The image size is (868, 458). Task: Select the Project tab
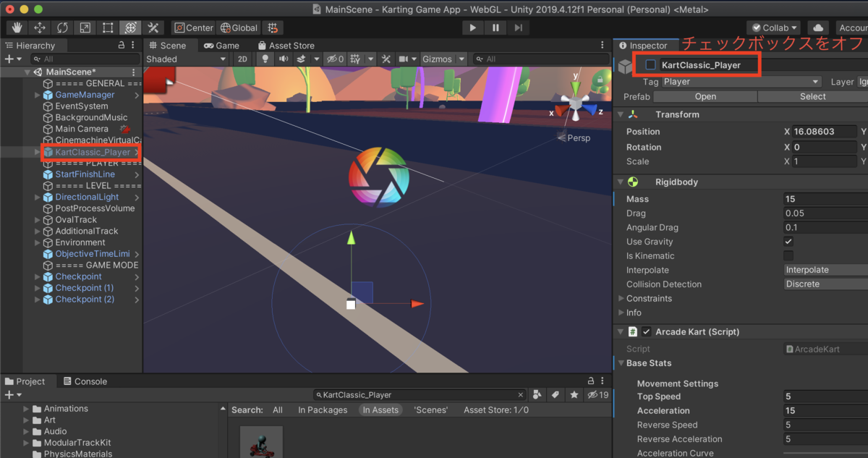click(x=25, y=381)
